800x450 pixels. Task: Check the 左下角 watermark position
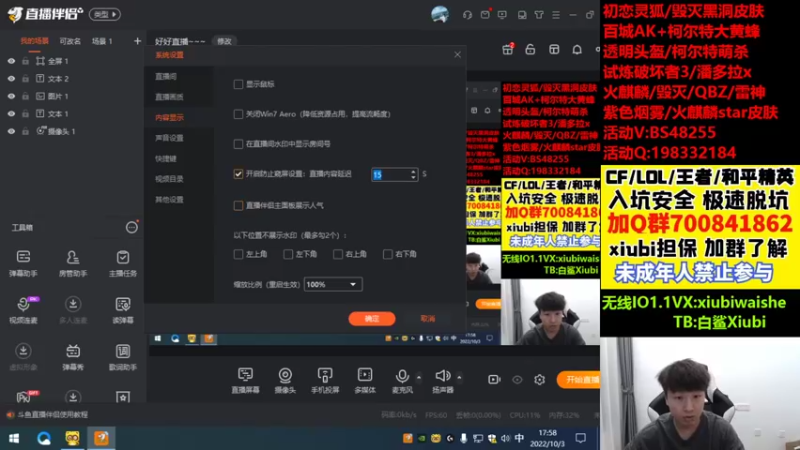[288, 254]
